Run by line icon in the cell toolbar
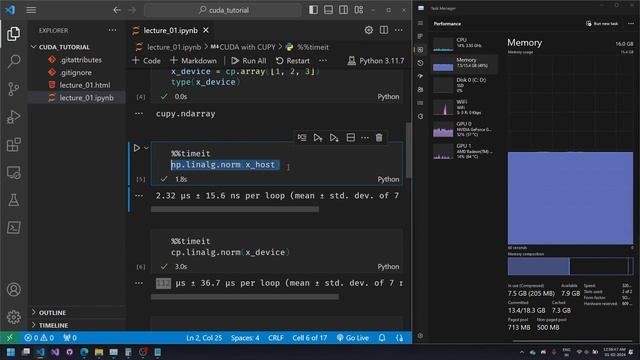640x360 pixels. 302,138
